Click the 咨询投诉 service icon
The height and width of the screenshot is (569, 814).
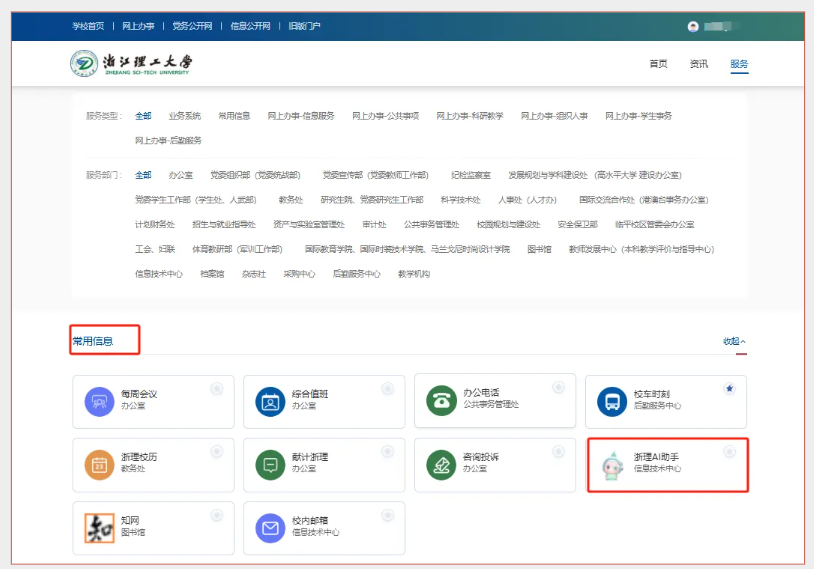coord(441,465)
